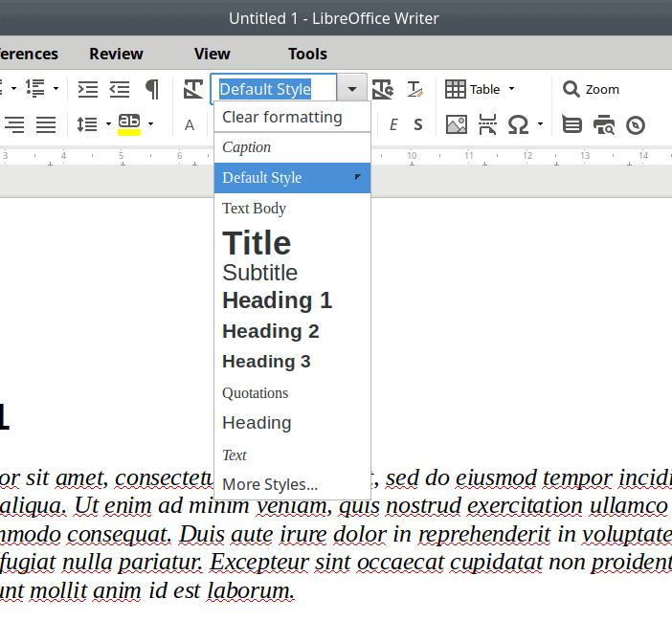
Task: Apply the Heading 3 style
Action: click(x=292, y=362)
